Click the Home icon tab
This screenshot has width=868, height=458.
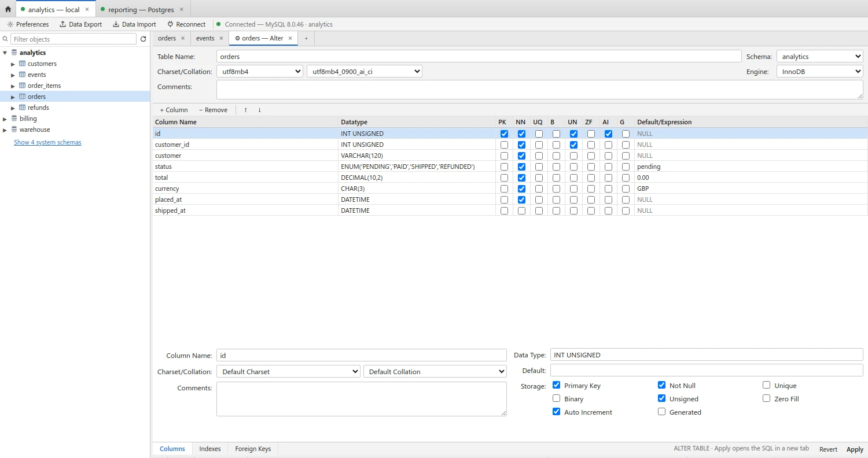point(8,9)
